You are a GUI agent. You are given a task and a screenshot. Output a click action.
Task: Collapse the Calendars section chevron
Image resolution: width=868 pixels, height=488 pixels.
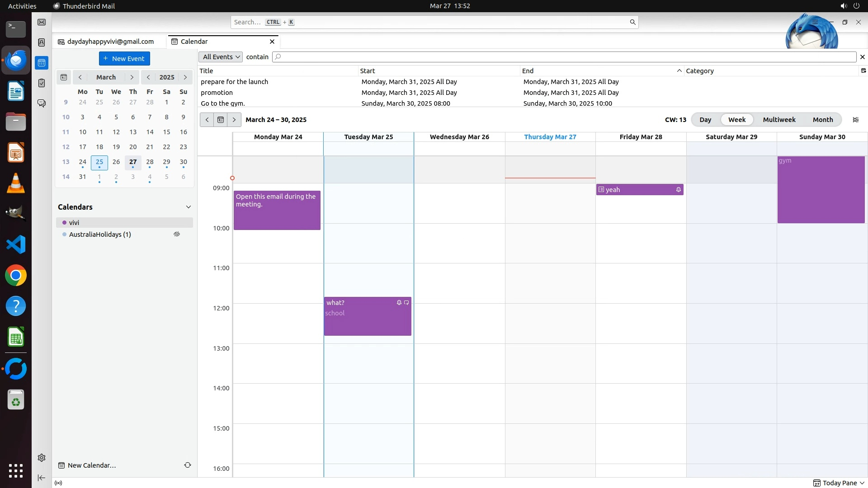(189, 207)
